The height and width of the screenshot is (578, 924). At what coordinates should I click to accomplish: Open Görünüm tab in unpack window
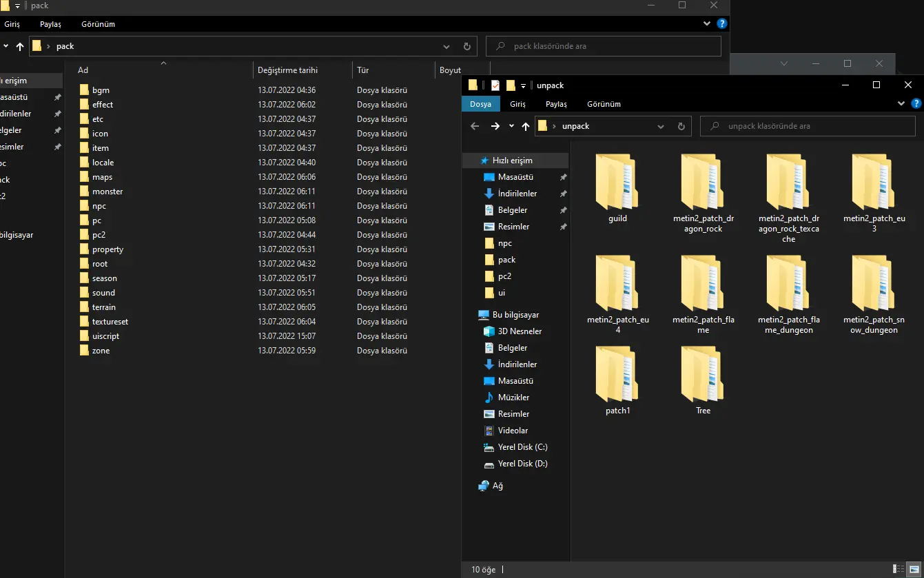tap(604, 104)
